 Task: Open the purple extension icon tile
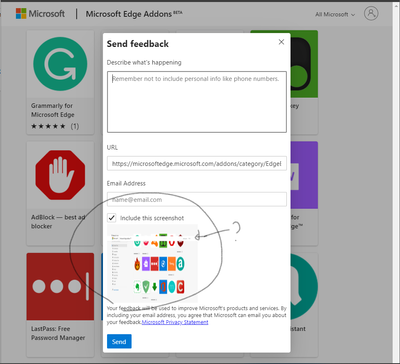click(304, 175)
